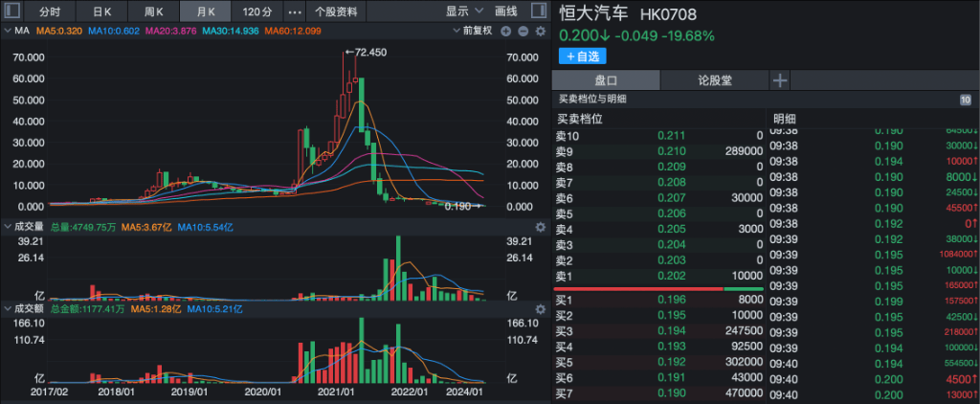Switch to 周K chart view
The image size is (980, 404).
pyautogui.click(x=153, y=11)
